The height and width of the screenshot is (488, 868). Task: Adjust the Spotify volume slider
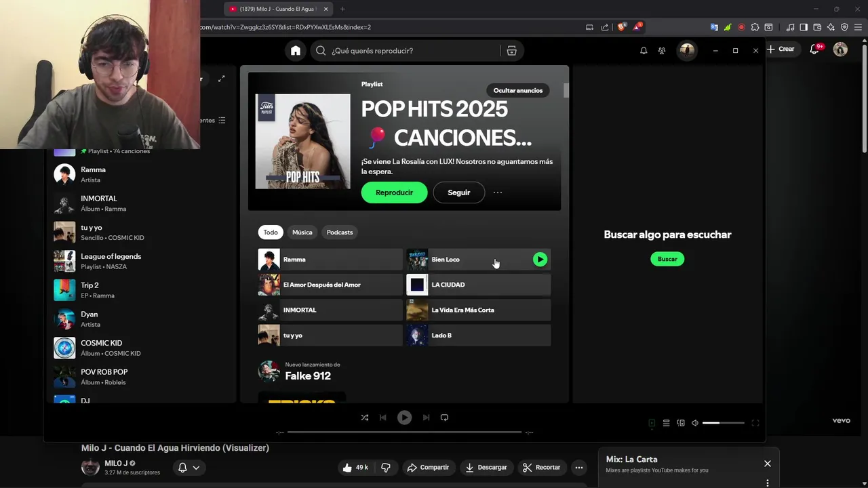723,423
